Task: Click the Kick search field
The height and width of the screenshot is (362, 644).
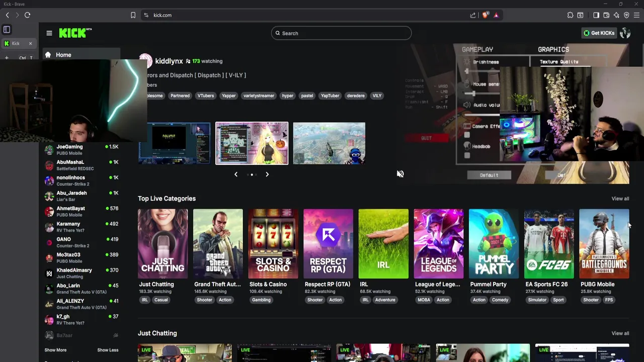Action: [341, 33]
